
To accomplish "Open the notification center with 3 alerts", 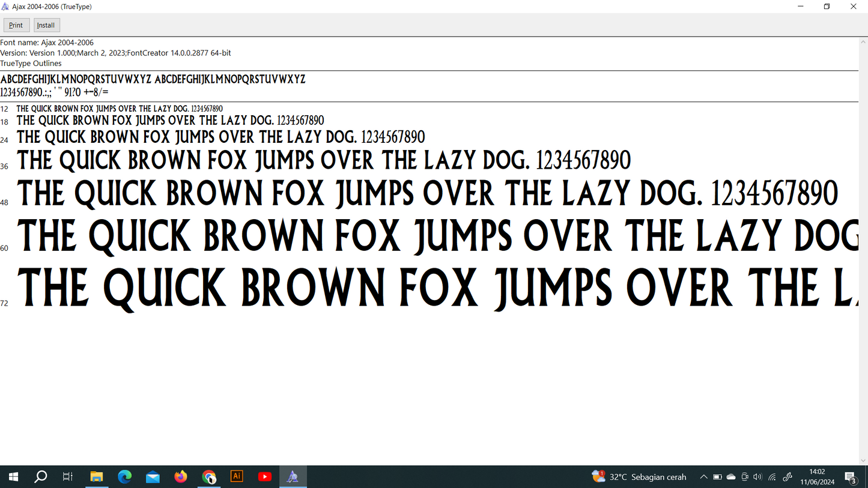I will click(x=851, y=477).
